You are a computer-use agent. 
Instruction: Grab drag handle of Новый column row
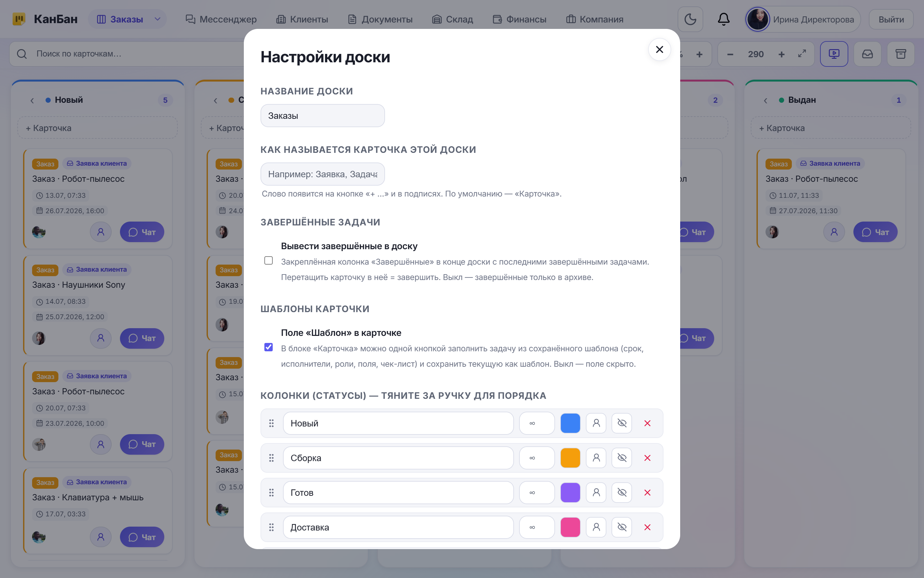(x=271, y=423)
